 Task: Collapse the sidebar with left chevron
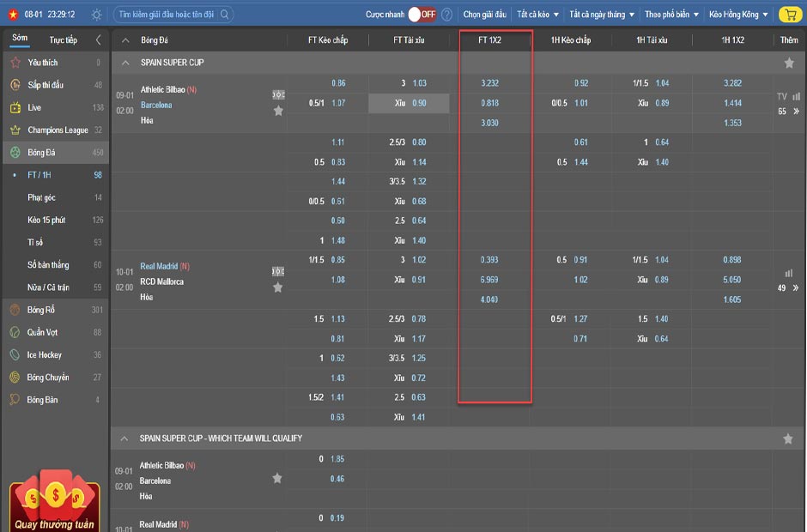point(99,39)
